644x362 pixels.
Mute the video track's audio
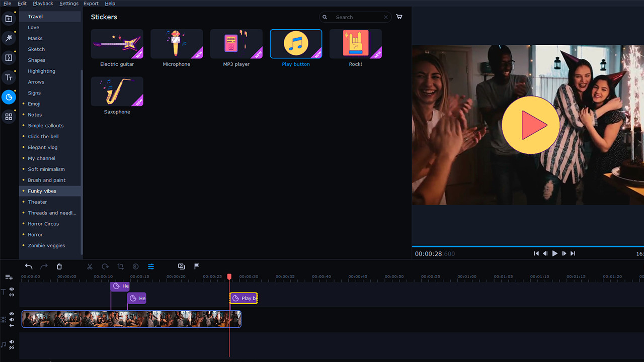coord(11,319)
